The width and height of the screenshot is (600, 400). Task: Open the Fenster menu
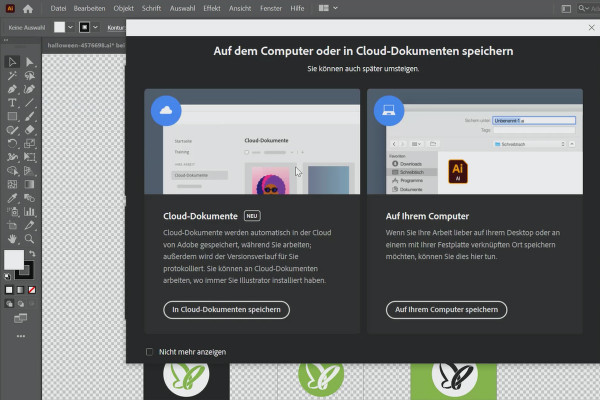(271, 8)
